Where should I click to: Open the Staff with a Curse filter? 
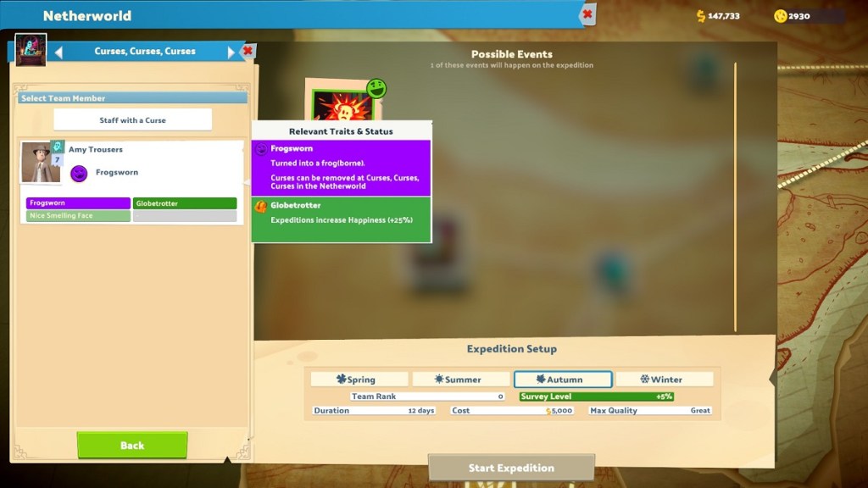pyautogui.click(x=132, y=120)
